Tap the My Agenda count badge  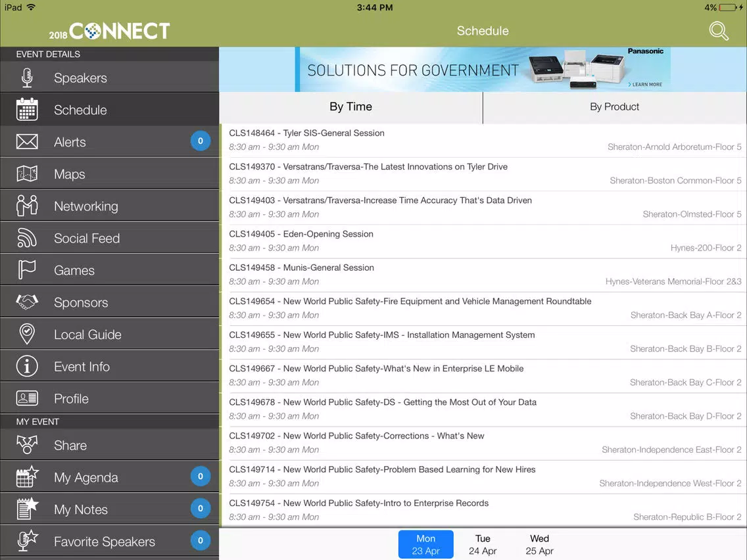pos(201,476)
